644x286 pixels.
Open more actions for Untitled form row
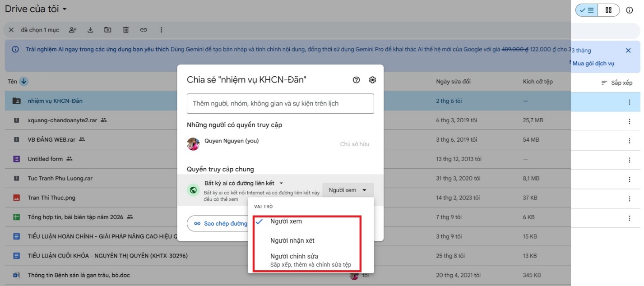[x=630, y=160]
